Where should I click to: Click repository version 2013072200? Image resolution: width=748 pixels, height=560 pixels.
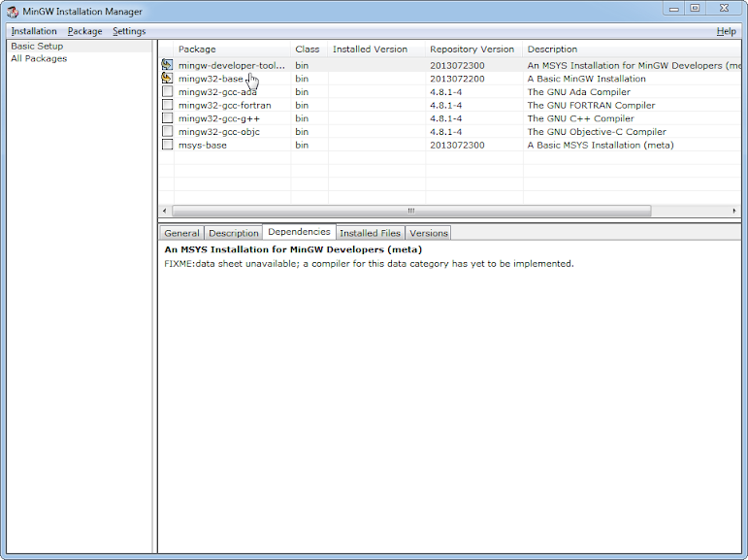(457, 79)
